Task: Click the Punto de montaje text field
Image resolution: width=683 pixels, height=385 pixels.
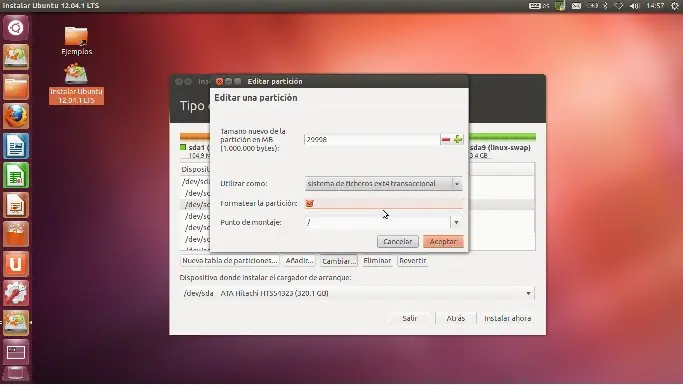Action: (377, 223)
